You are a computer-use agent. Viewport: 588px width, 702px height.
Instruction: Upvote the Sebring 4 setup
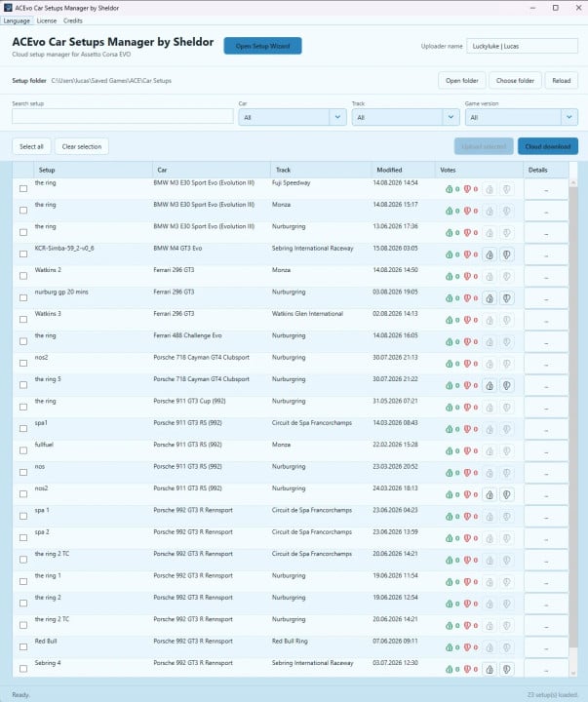pos(490,669)
